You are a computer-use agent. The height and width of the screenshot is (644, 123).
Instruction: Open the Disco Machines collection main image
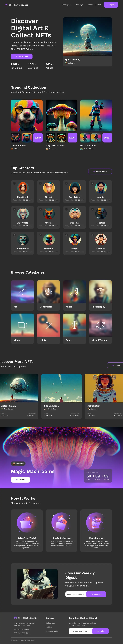coord(96,116)
